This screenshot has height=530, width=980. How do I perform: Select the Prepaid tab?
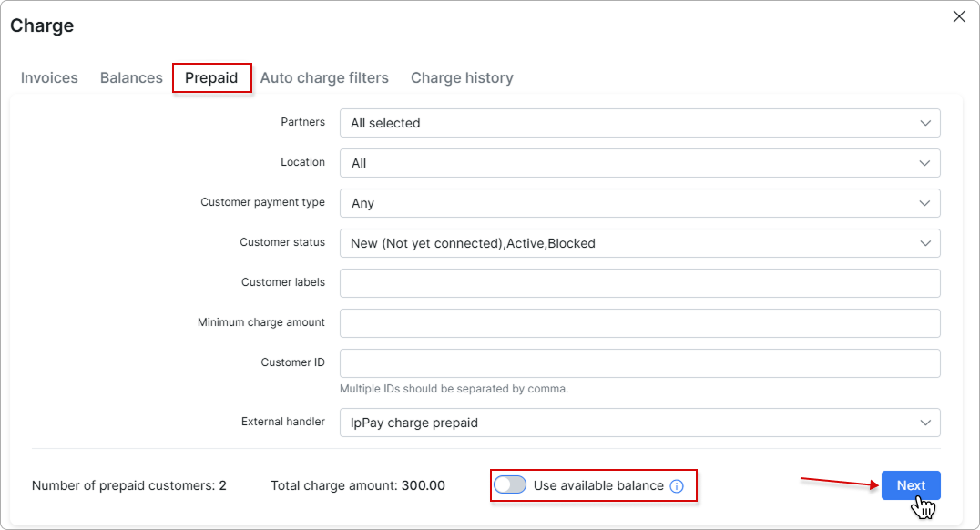[211, 78]
